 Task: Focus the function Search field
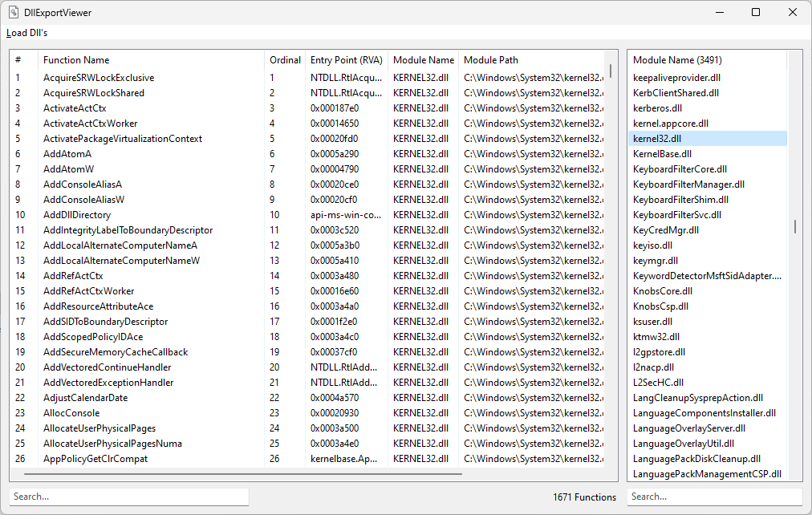129,497
